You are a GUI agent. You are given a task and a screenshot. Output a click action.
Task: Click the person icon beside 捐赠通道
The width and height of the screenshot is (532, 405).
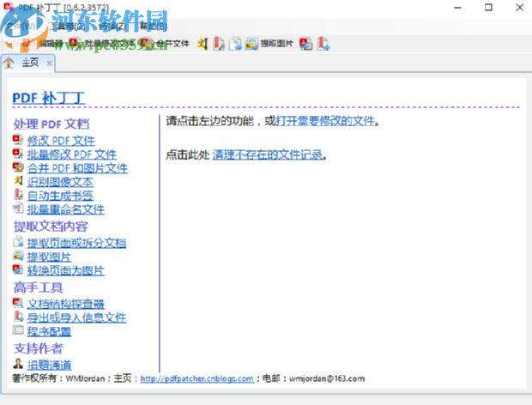18,364
